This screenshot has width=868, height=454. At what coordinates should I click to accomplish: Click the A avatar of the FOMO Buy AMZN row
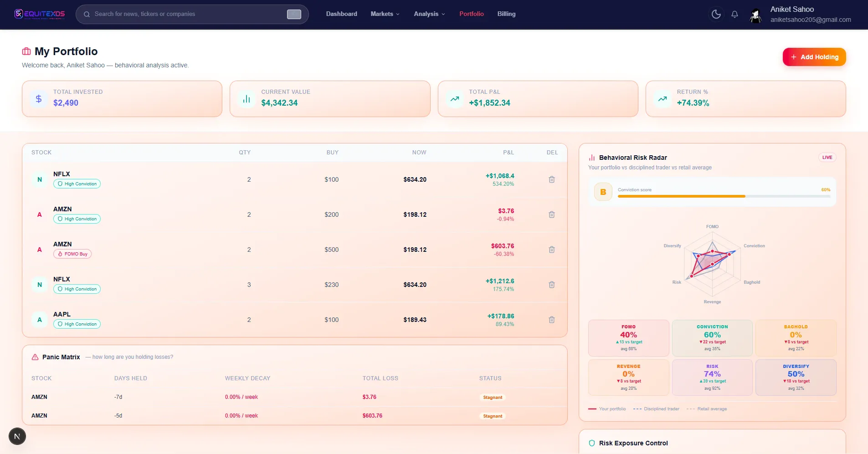pyautogui.click(x=40, y=250)
